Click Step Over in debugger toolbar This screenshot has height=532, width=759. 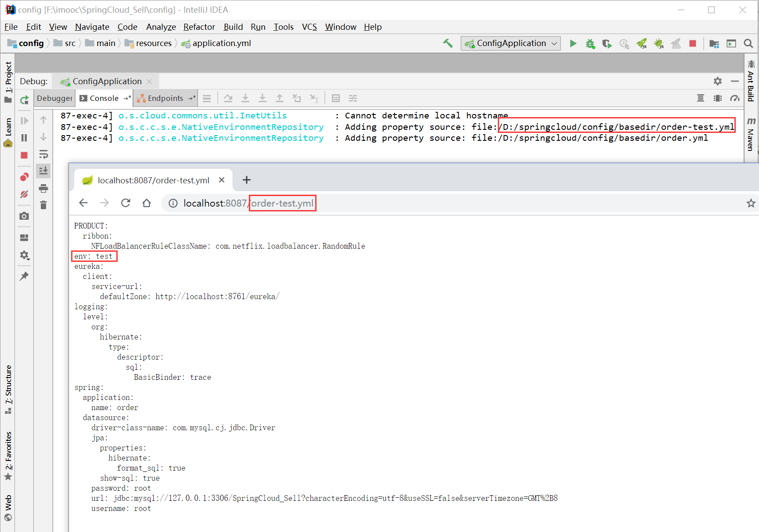point(228,98)
